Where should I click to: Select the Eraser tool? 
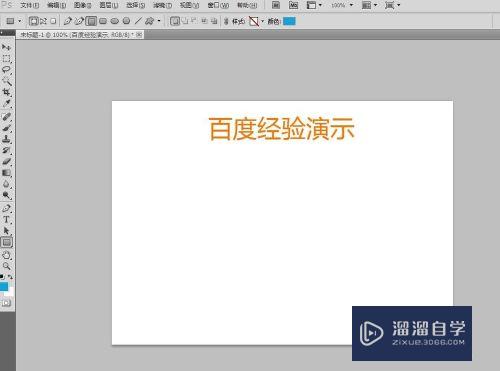[6, 162]
